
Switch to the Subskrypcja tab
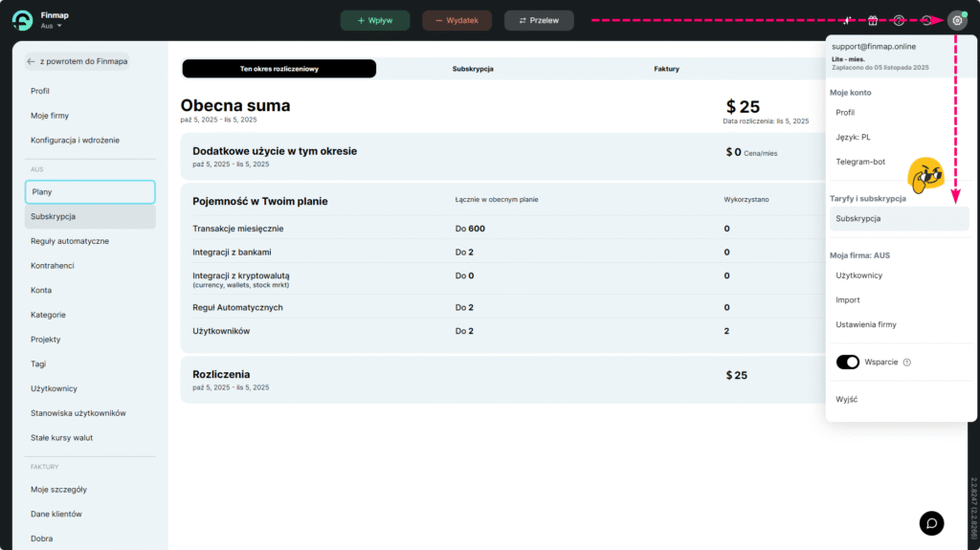[x=473, y=69]
